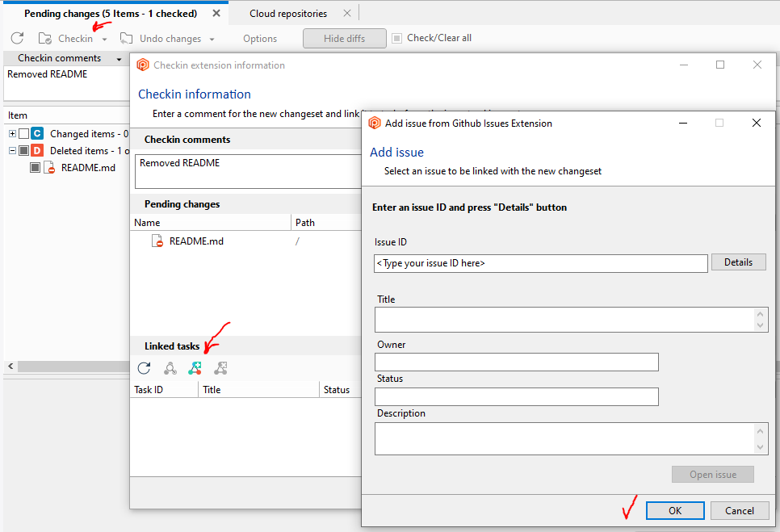780x532 pixels.
Task: Close the Cloud repositories tab
Action: [x=347, y=14]
